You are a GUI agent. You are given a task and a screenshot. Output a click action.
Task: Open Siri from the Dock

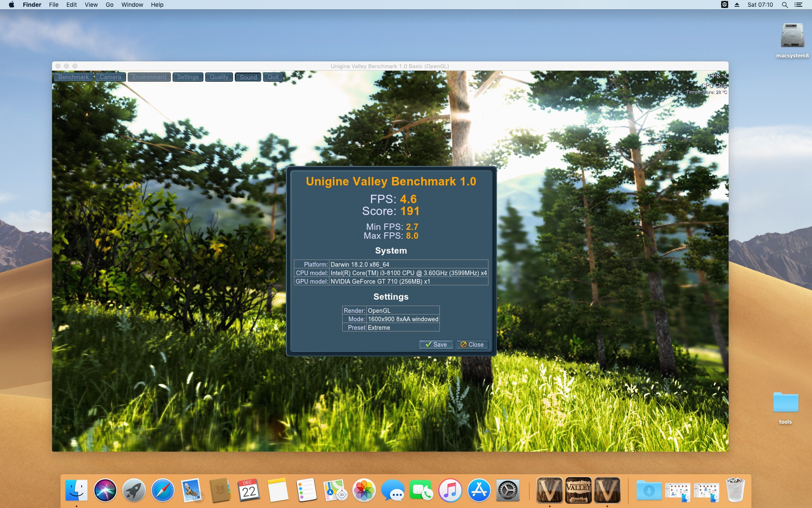tap(105, 491)
